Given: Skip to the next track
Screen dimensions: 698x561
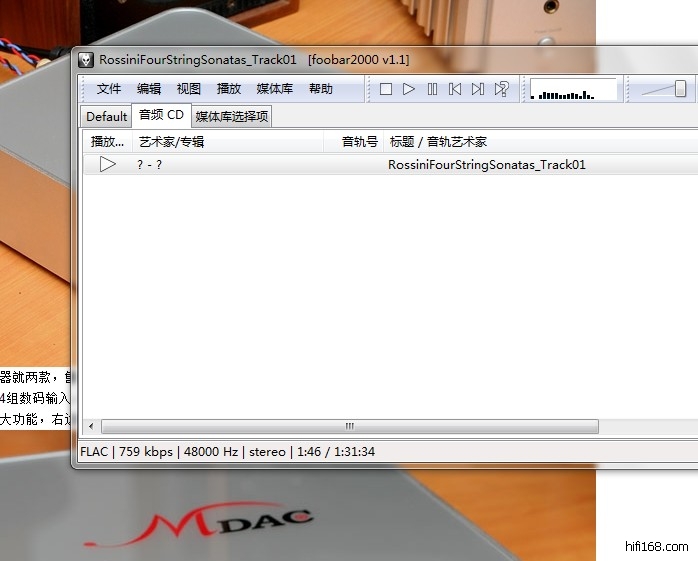Looking at the screenshot, I should click(478, 89).
